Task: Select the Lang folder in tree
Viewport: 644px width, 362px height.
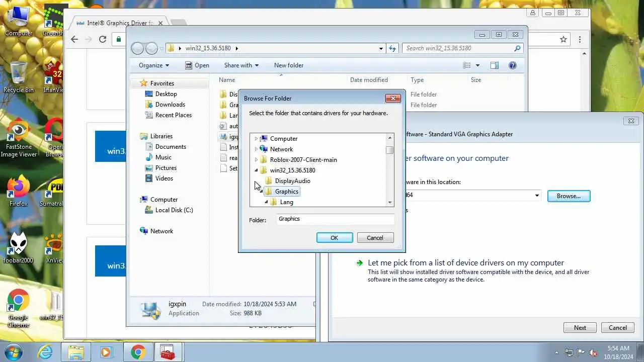Action: tap(286, 202)
